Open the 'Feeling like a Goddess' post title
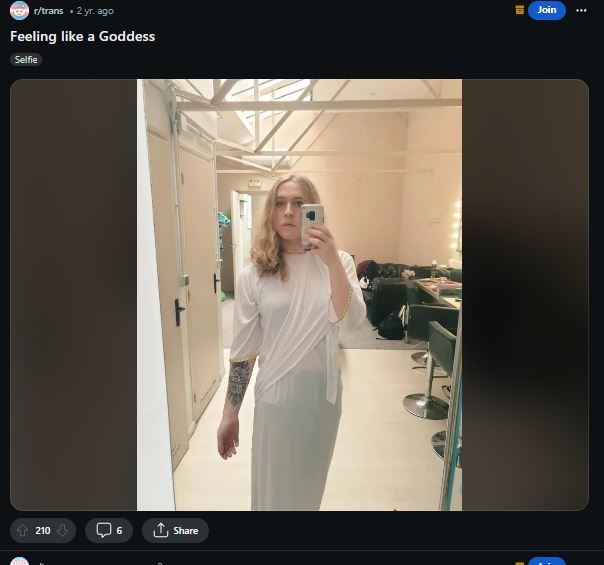The width and height of the screenshot is (604, 565). tap(82, 36)
